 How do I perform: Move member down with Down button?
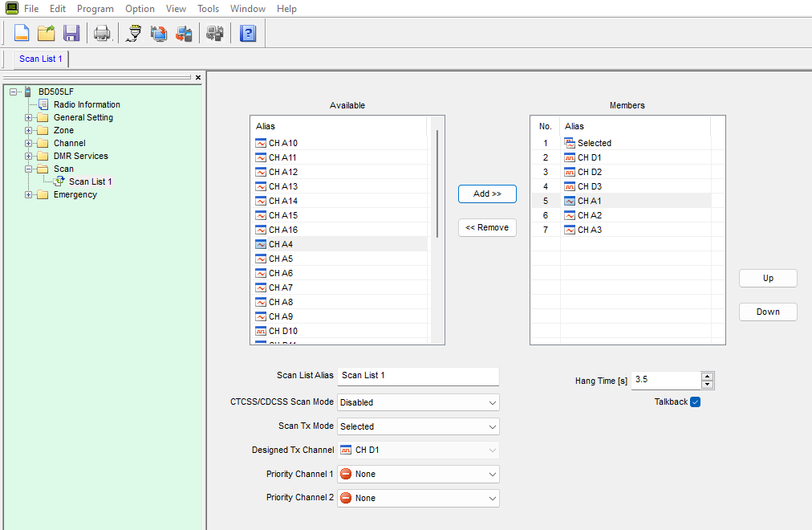(768, 312)
